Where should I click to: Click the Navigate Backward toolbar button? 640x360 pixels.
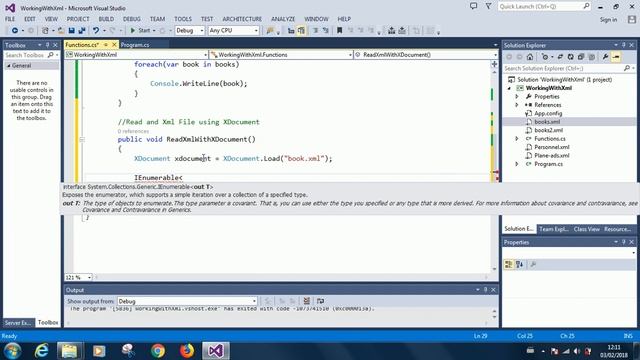(x=15, y=31)
